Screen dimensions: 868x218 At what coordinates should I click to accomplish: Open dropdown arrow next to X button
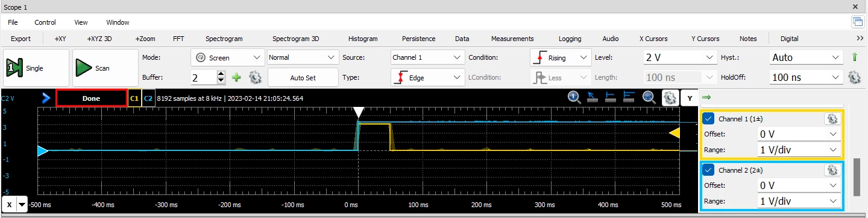pyautogui.click(x=22, y=204)
